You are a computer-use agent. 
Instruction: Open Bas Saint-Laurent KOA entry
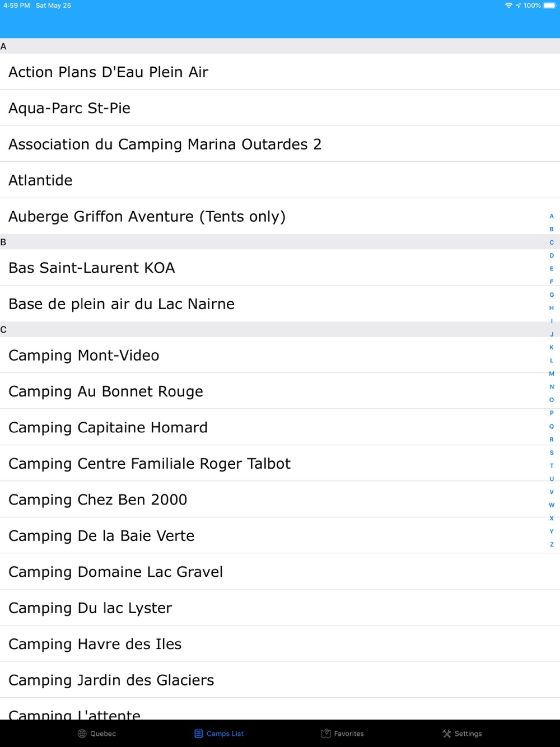click(92, 268)
